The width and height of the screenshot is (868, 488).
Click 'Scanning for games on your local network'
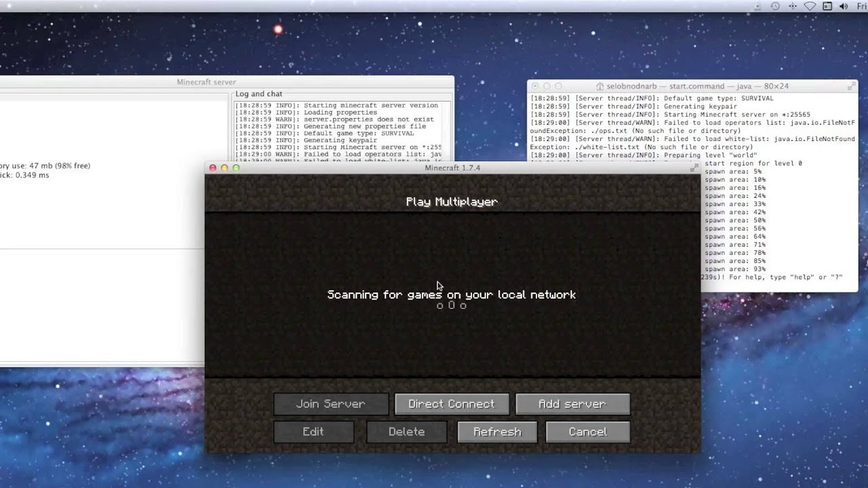452,295
